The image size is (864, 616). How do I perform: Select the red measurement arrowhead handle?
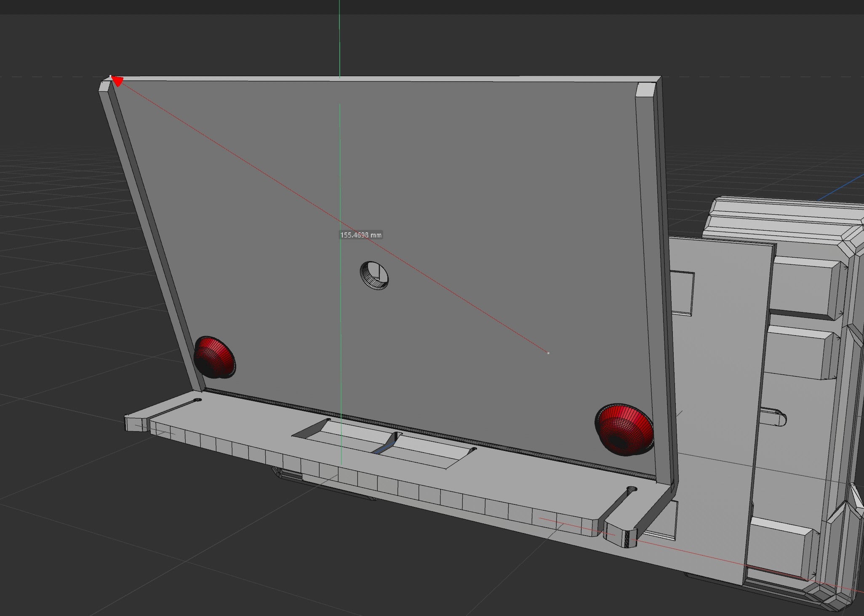117,81
